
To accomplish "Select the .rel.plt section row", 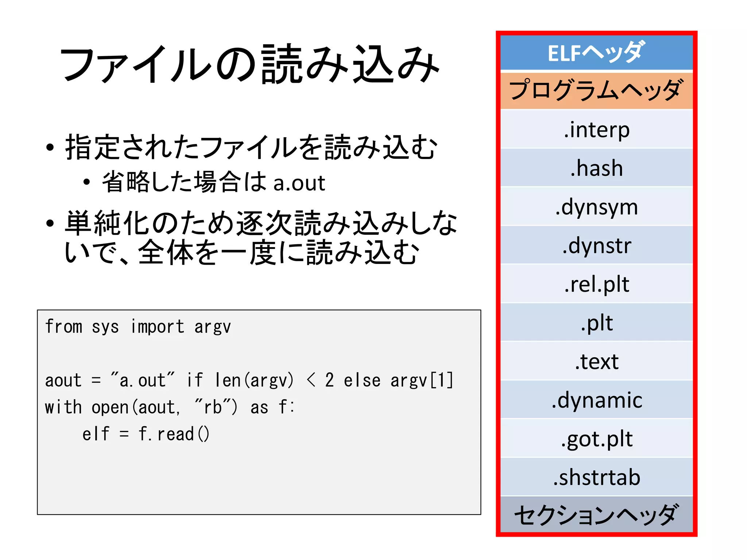I will (x=596, y=284).
